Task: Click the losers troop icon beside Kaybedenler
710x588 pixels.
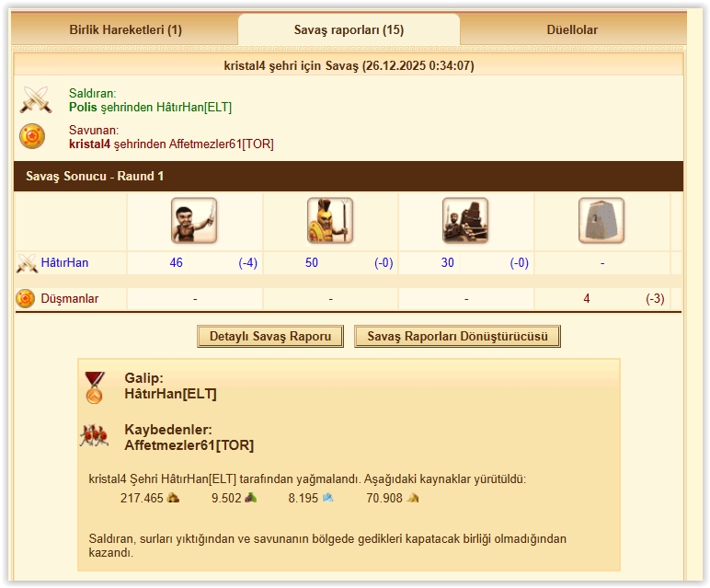Action: pyautogui.click(x=94, y=436)
